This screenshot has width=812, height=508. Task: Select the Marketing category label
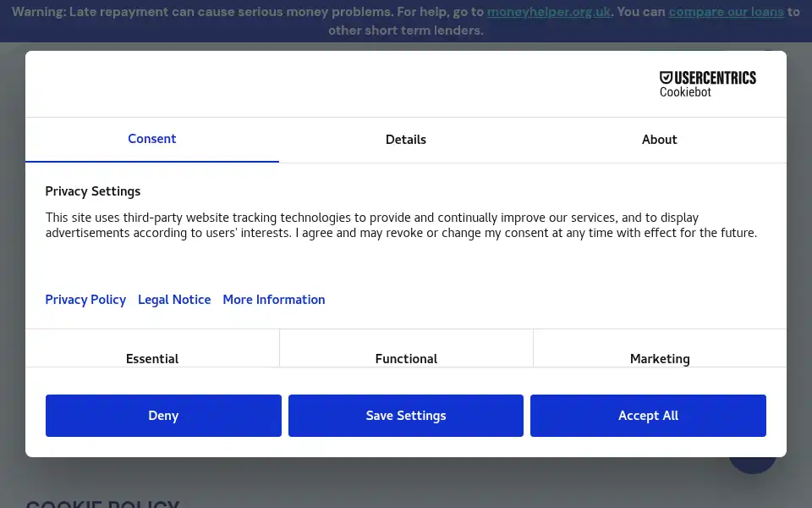pos(660,359)
